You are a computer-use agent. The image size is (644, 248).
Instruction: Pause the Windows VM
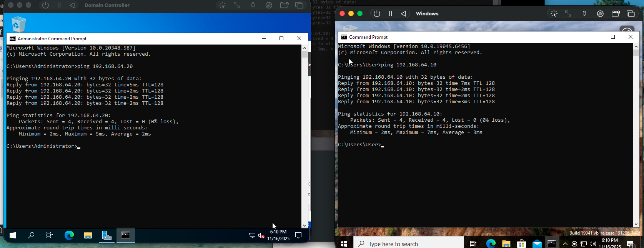click(x=390, y=13)
